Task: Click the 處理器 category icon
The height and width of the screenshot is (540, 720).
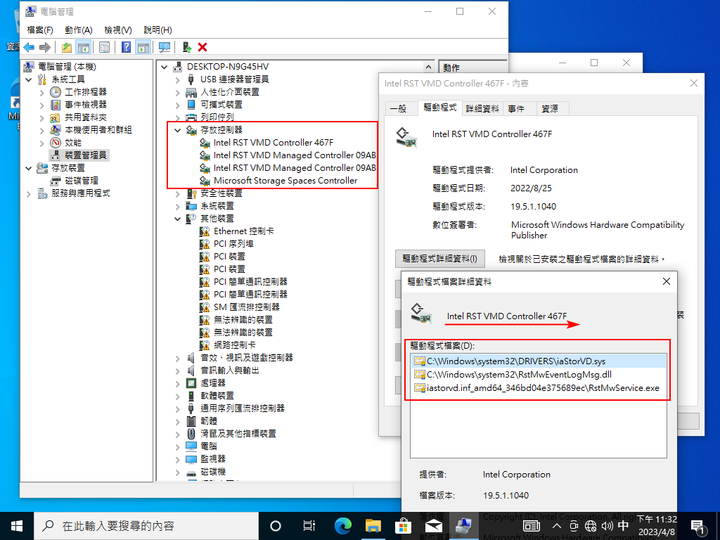Action: pyautogui.click(x=191, y=383)
